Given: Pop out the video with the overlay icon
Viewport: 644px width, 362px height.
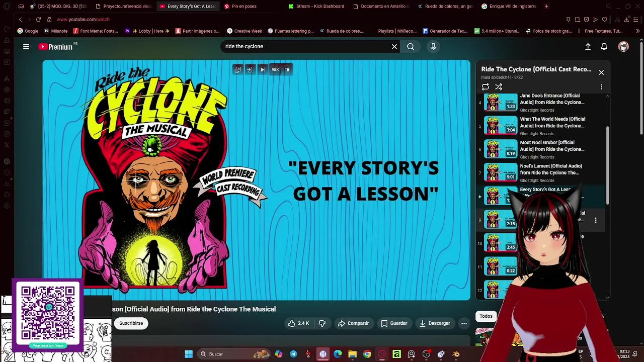Looking at the screenshot, I should pos(237,70).
